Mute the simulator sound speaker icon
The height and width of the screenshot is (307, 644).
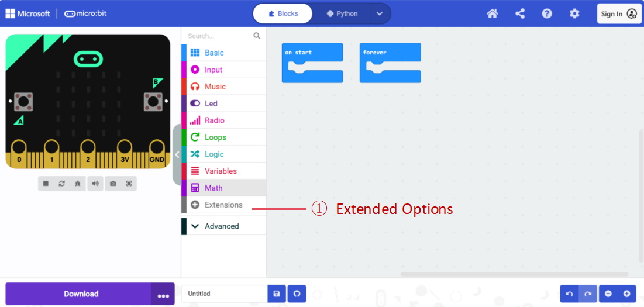point(95,184)
